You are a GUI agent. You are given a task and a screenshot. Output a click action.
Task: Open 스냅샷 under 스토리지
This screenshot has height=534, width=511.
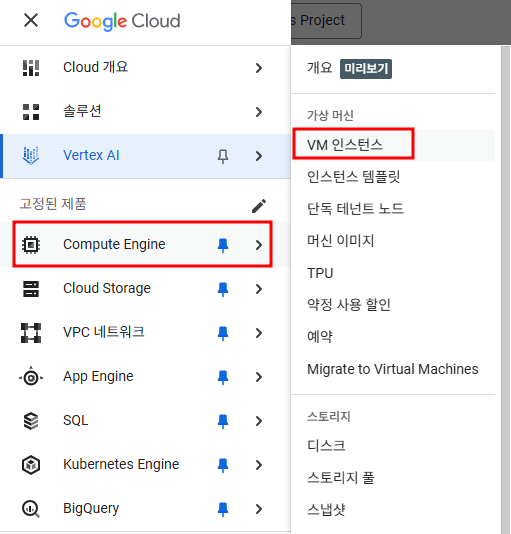pos(393,510)
